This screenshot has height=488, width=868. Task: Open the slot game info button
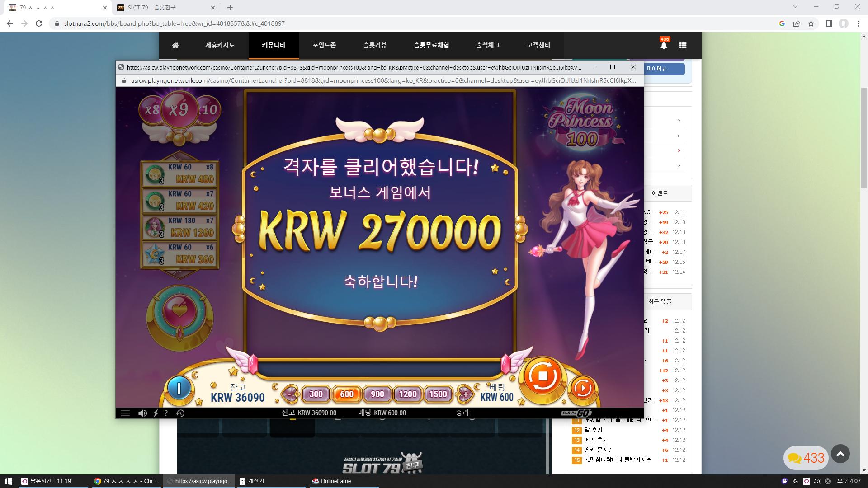point(179,388)
